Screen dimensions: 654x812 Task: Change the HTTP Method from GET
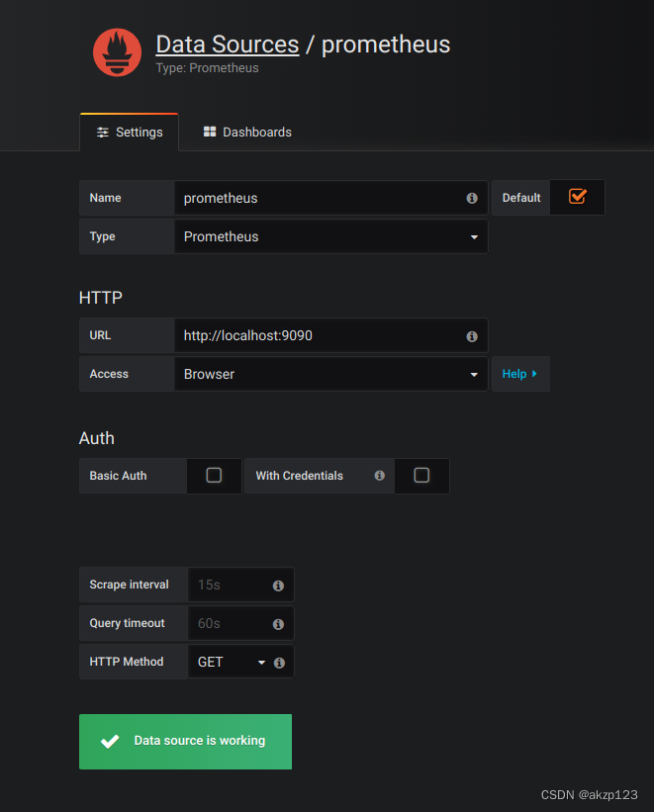(x=232, y=662)
